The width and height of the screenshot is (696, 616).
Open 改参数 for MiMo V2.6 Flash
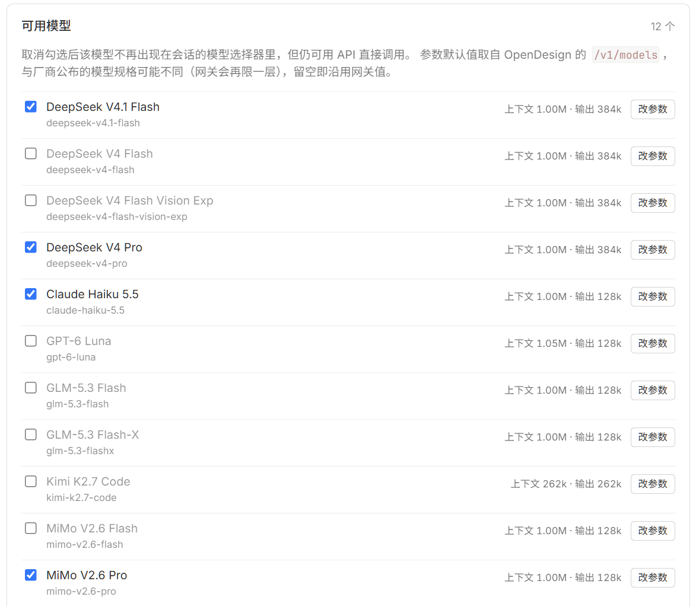pos(653,531)
